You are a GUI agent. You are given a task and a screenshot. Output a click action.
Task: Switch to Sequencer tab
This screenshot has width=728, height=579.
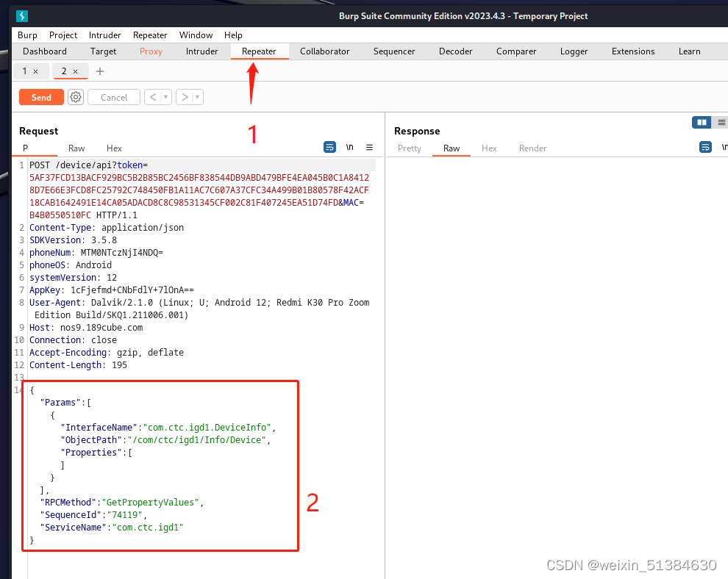(394, 51)
